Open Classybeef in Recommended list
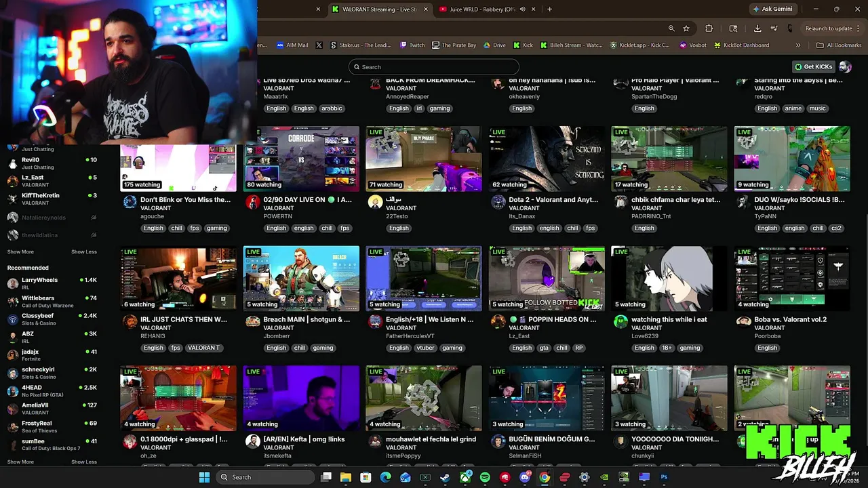 click(52, 319)
